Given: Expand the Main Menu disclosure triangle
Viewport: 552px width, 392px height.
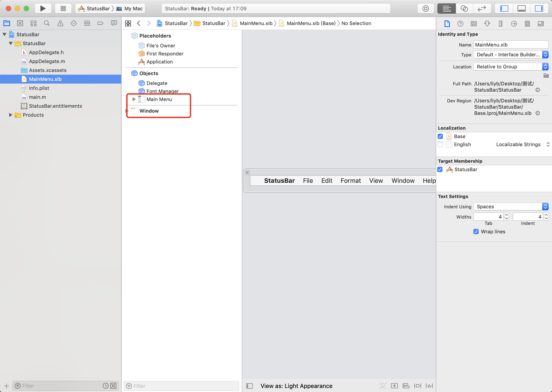Looking at the screenshot, I should point(134,99).
